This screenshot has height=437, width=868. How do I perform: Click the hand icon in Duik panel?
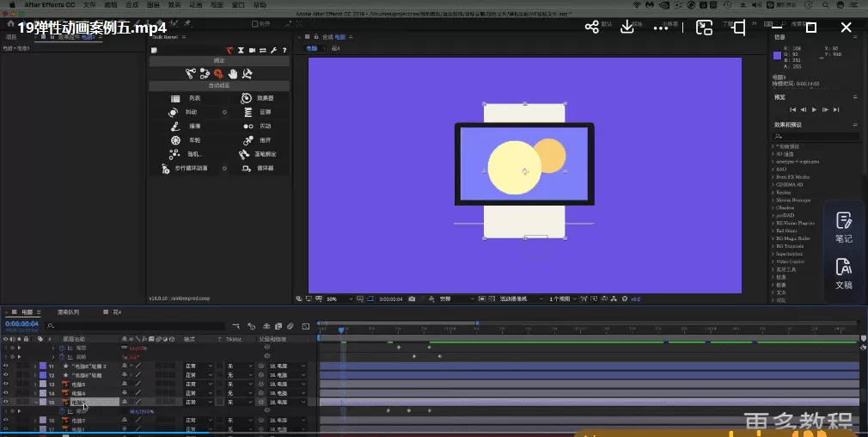pyautogui.click(x=232, y=74)
